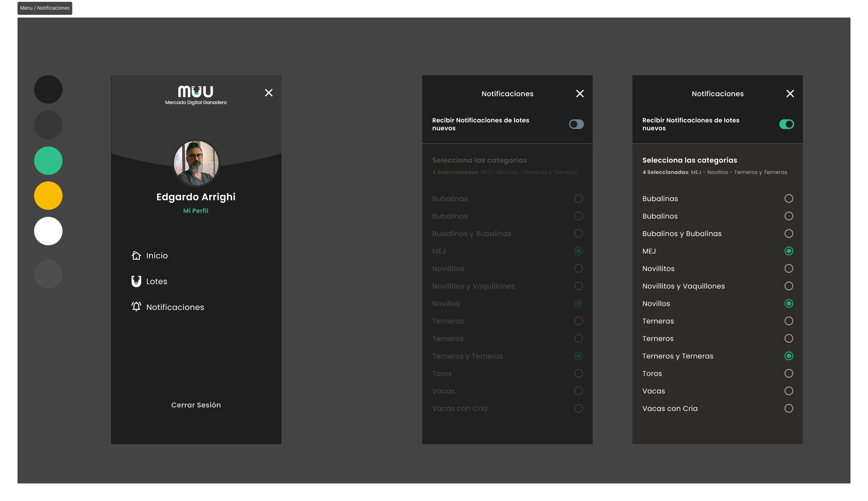The height and width of the screenshot is (501, 868).
Task: Disable the green notifications toggle switch
Action: click(787, 124)
